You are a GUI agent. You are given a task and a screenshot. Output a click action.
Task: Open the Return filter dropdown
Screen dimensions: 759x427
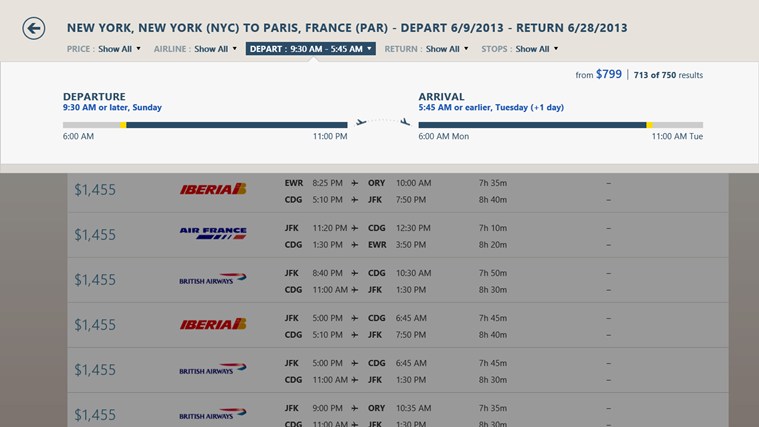click(x=427, y=49)
